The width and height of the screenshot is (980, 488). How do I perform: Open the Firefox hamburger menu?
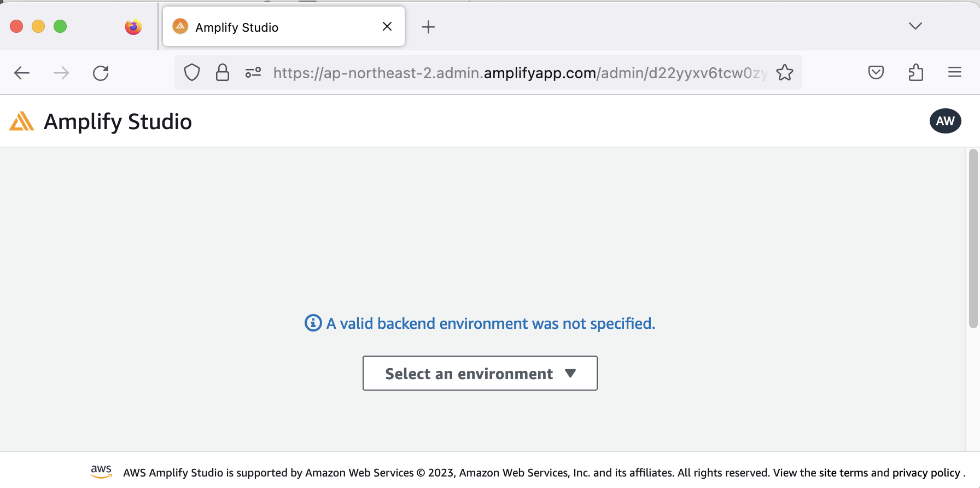pos(955,72)
